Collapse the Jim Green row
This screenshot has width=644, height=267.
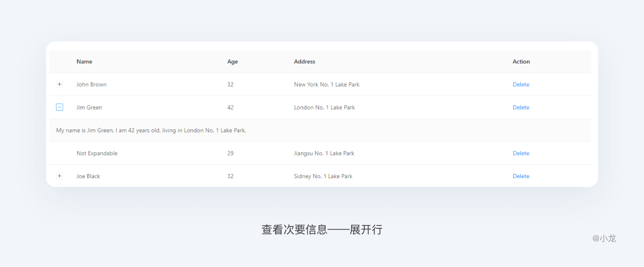tap(59, 107)
